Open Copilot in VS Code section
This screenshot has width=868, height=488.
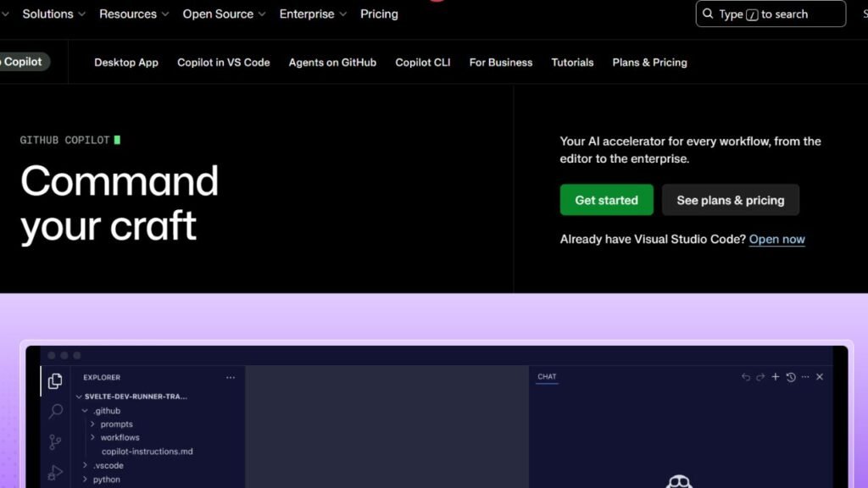(x=224, y=63)
